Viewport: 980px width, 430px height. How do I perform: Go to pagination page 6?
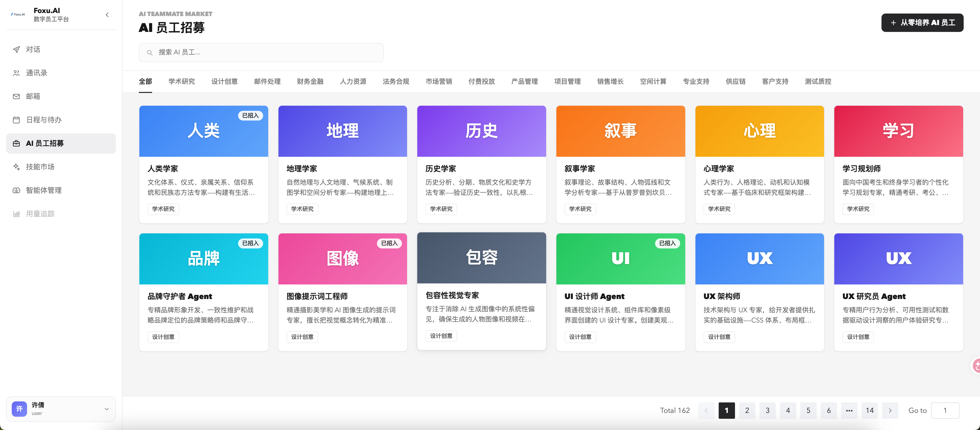pos(829,411)
